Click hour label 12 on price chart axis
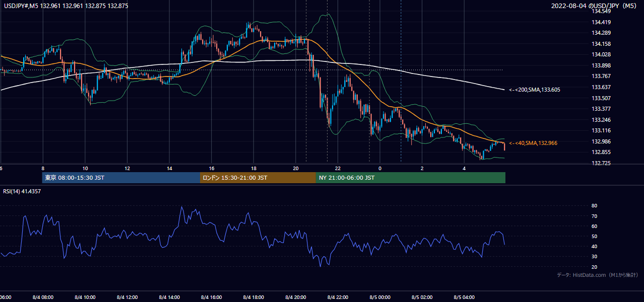Viewport: 644px width, 302px height. [x=127, y=169]
